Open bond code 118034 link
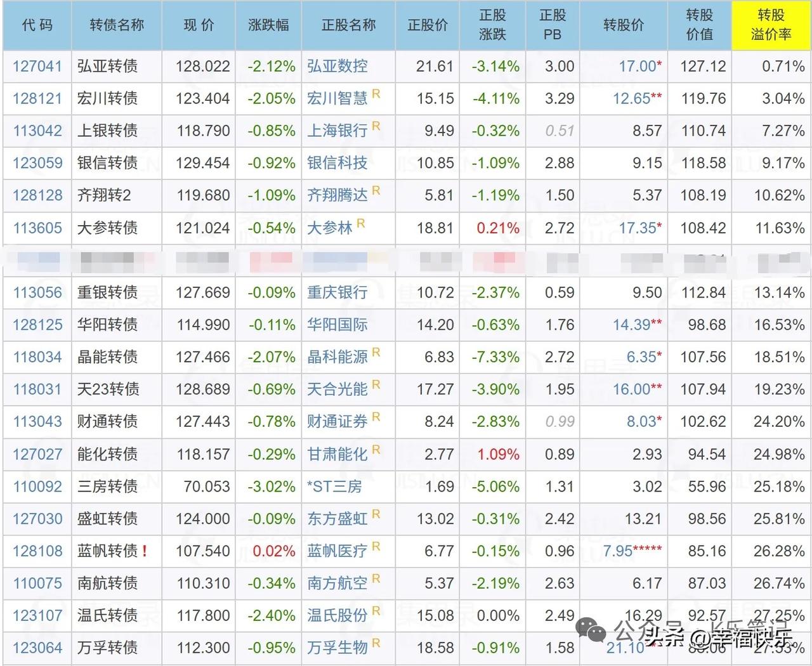Image resolution: width=812 pixels, height=666 pixels. pyautogui.click(x=37, y=357)
